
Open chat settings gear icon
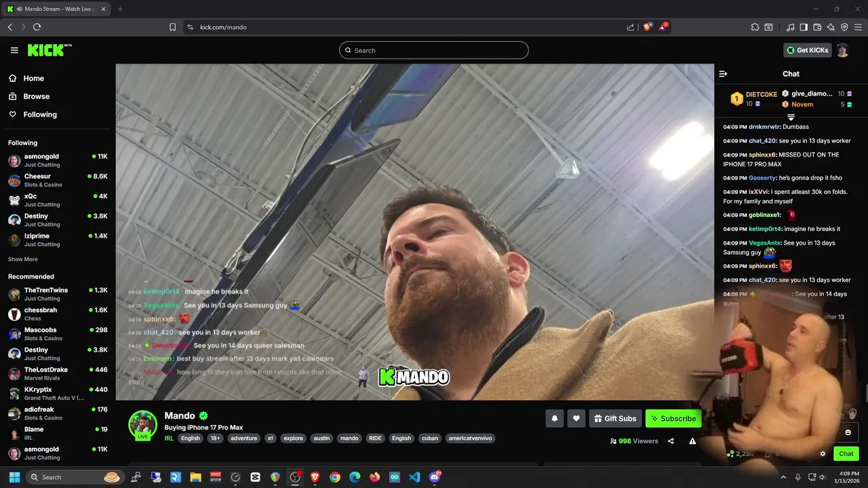(x=823, y=453)
